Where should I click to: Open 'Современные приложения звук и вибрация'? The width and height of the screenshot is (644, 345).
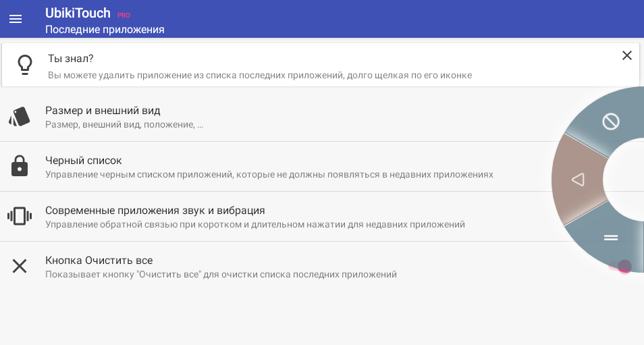pyautogui.click(x=322, y=217)
